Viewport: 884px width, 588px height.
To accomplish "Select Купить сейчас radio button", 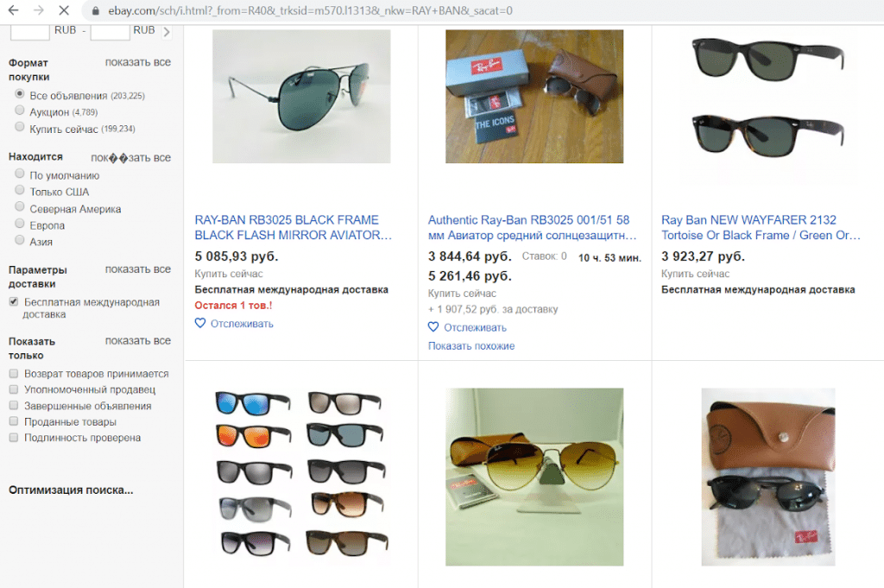I will pos(20,126).
